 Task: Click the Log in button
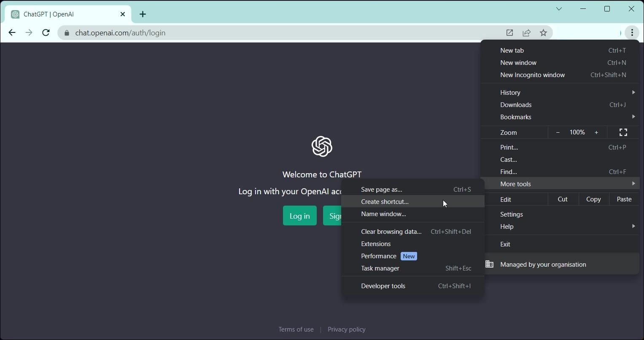(x=299, y=215)
